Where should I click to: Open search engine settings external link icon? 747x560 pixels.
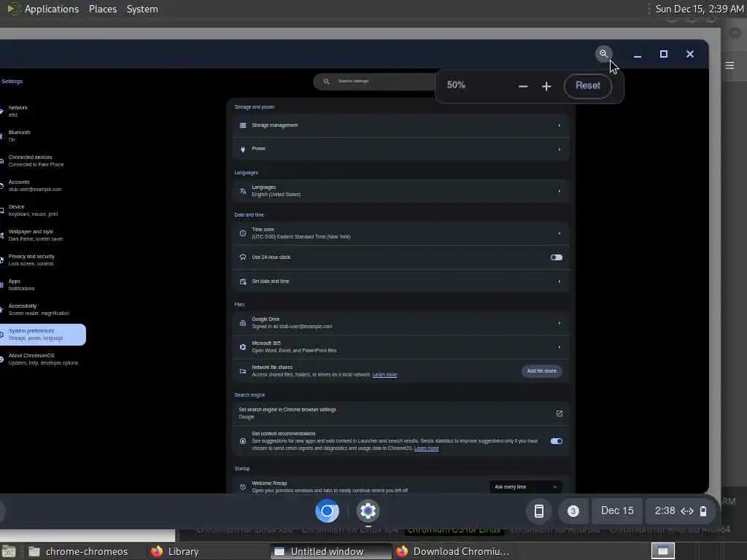(560, 413)
